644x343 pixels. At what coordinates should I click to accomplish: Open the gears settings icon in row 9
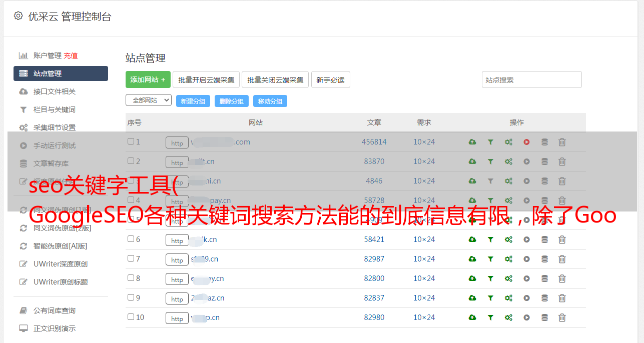[x=508, y=298]
